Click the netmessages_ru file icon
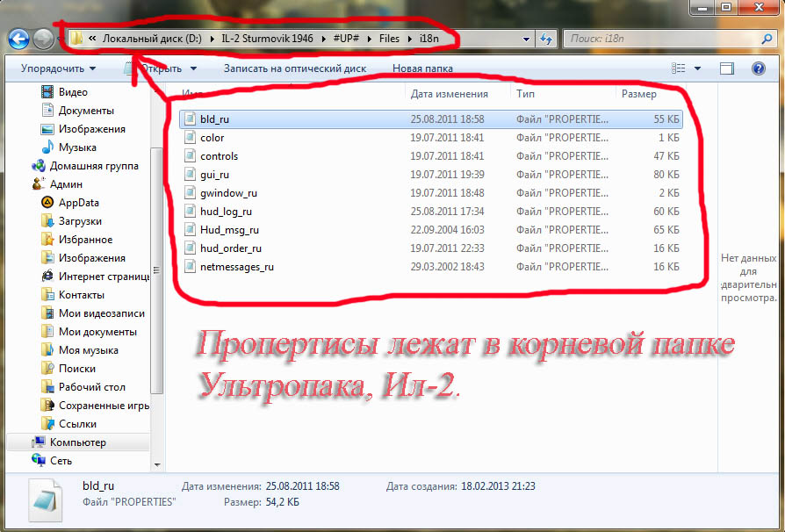 (x=190, y=267)
